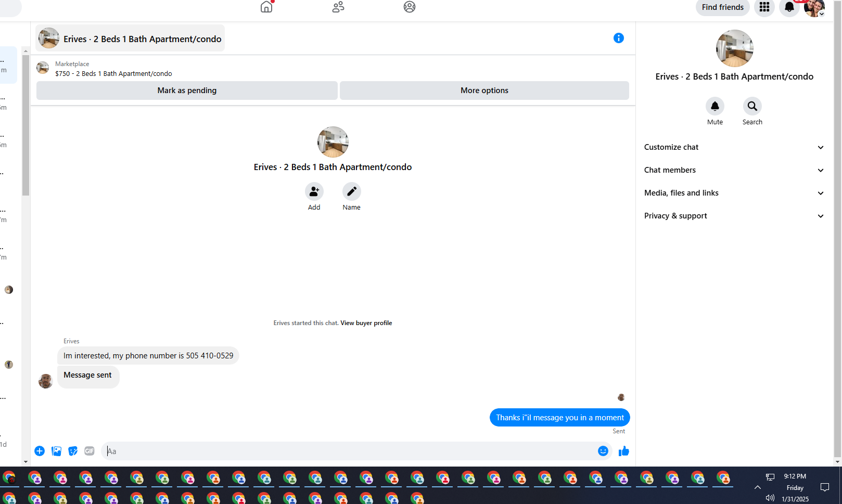Send a thumbs-up like

pyautogui.click(x=624, y=451)
